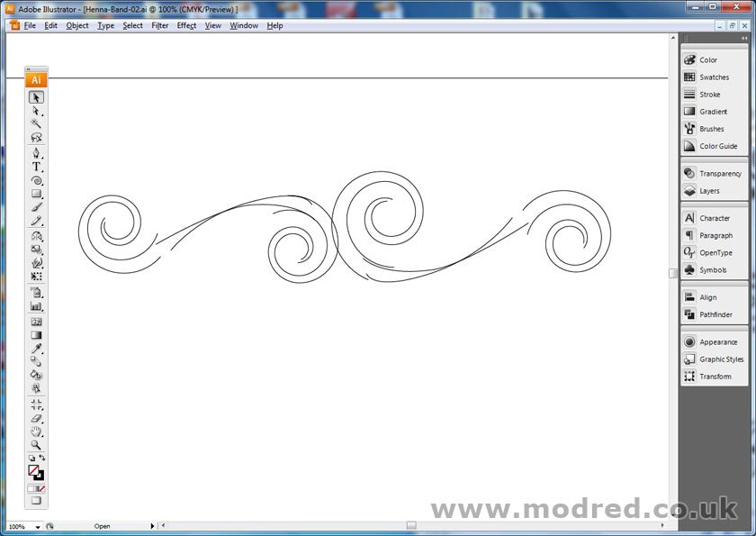Open the Filter menu

[x=159, y=25]
